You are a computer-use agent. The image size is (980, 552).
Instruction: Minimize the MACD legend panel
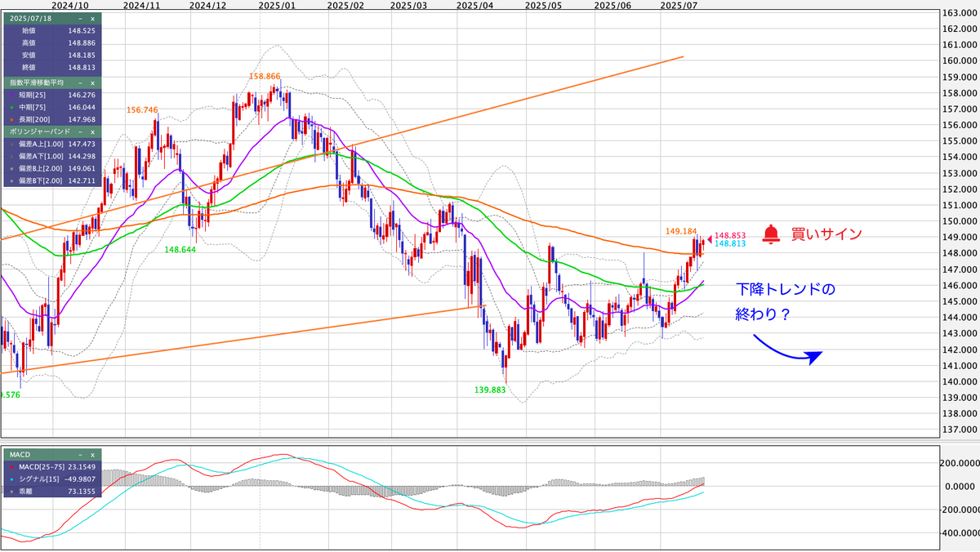coord(81,453)
